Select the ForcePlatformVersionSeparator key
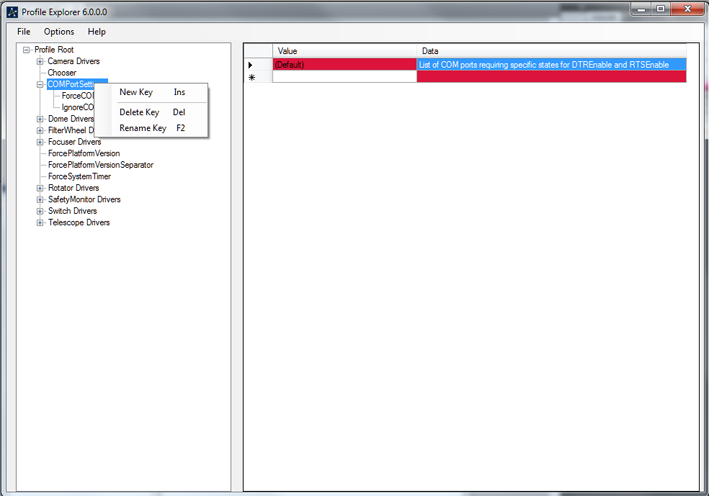The height and width of the screenshot is (496, 709). [x=100, y=165]
